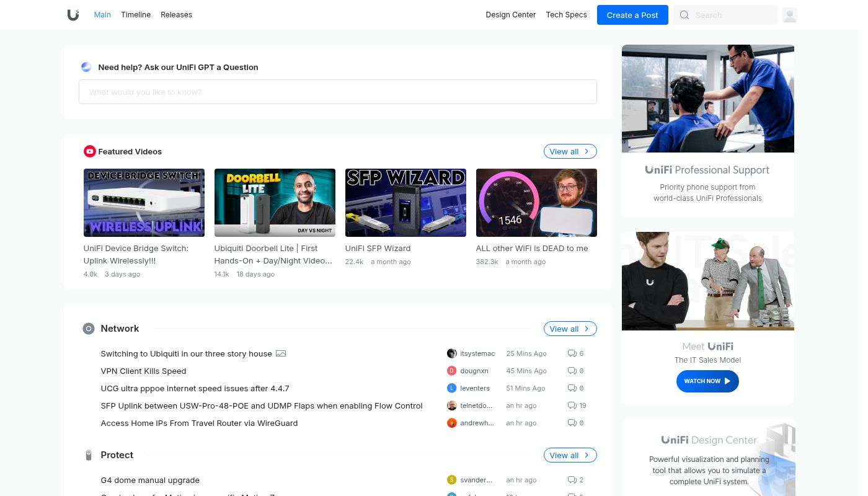The image size is (868, 496).
Task: Open the VPN Client Kills Speed post
Action: (x=143, y=371)
